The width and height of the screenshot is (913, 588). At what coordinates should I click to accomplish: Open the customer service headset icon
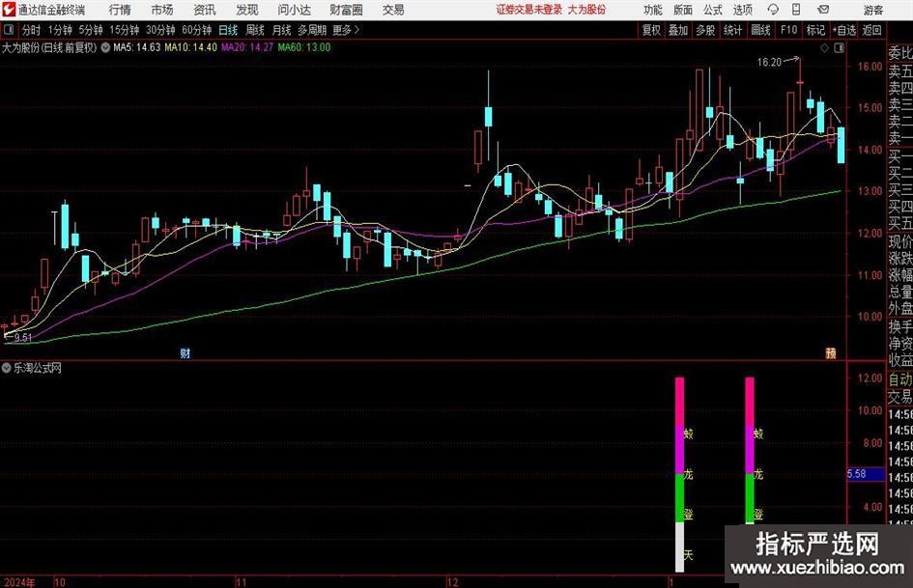773,10
